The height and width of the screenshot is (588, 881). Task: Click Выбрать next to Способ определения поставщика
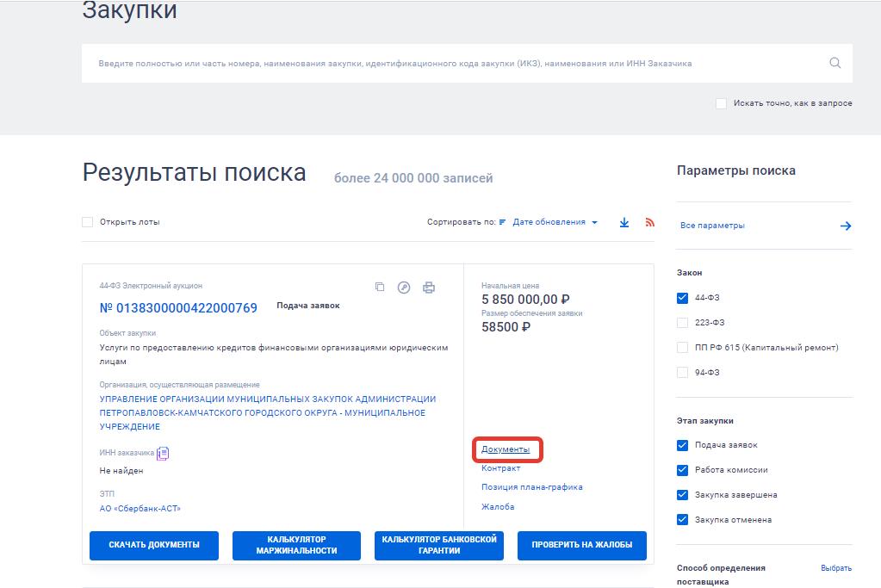[836, 568]
